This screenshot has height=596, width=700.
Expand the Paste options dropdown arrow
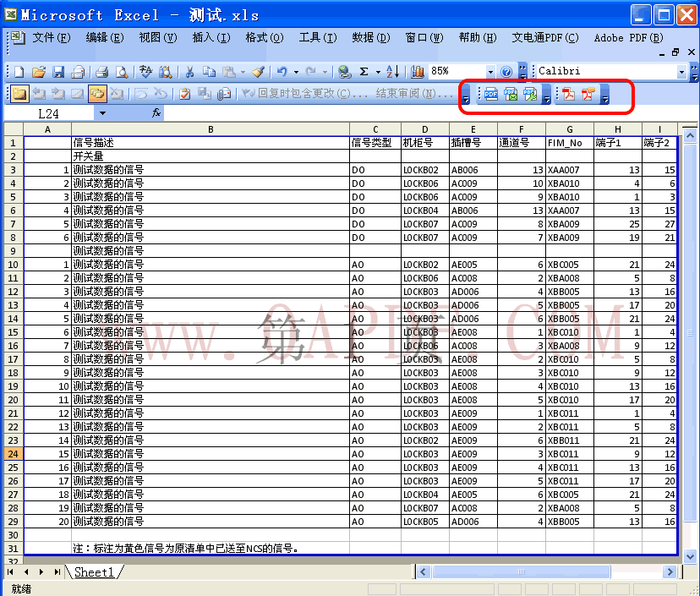[x=243, y=72]
